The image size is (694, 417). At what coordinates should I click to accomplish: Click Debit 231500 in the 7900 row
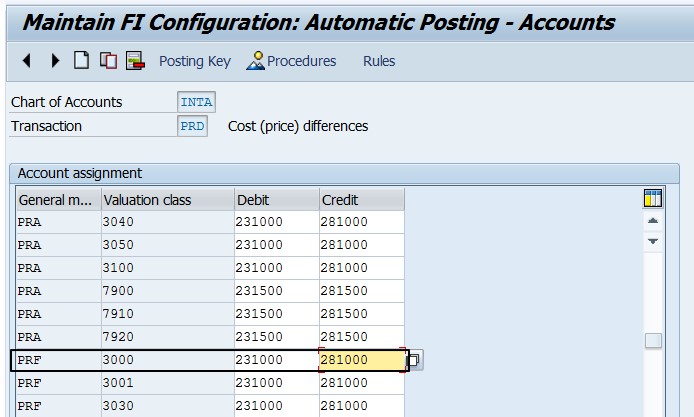coord(277,291)
